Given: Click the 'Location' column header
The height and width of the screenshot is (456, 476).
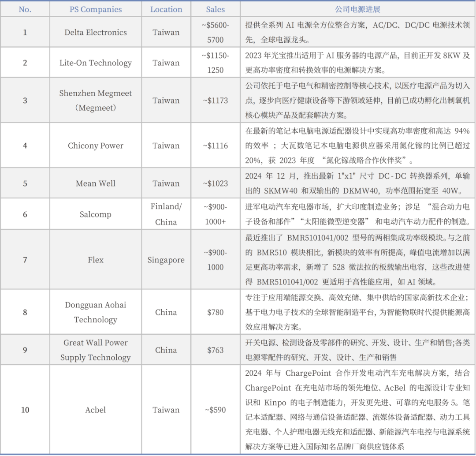Looking at the screenshot, I should click(x=166, y=9).
